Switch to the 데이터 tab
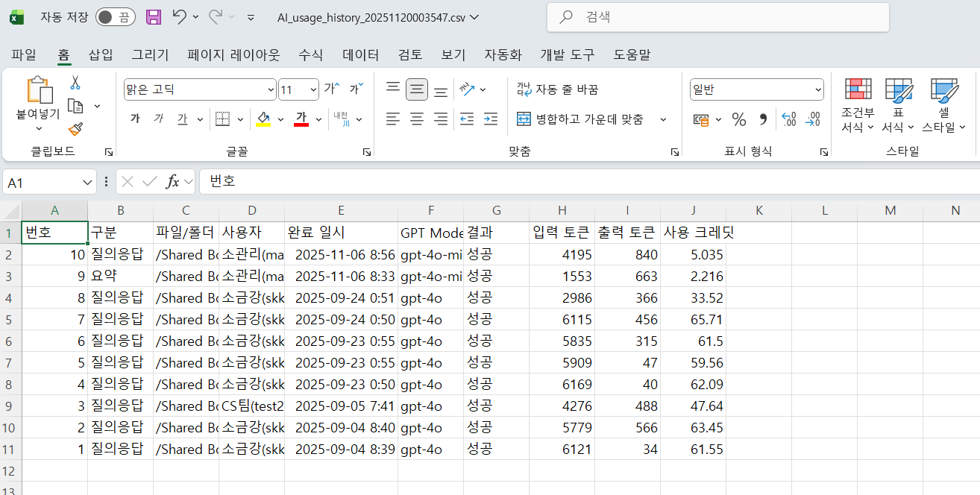Screen dimensions: 980x495 click(361, 54)
